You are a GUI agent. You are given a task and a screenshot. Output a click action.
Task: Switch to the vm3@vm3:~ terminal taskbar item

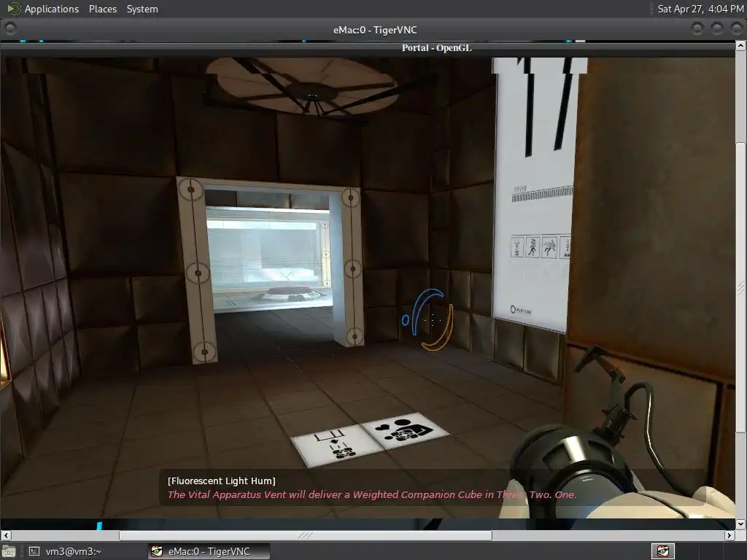click(65, 551)
